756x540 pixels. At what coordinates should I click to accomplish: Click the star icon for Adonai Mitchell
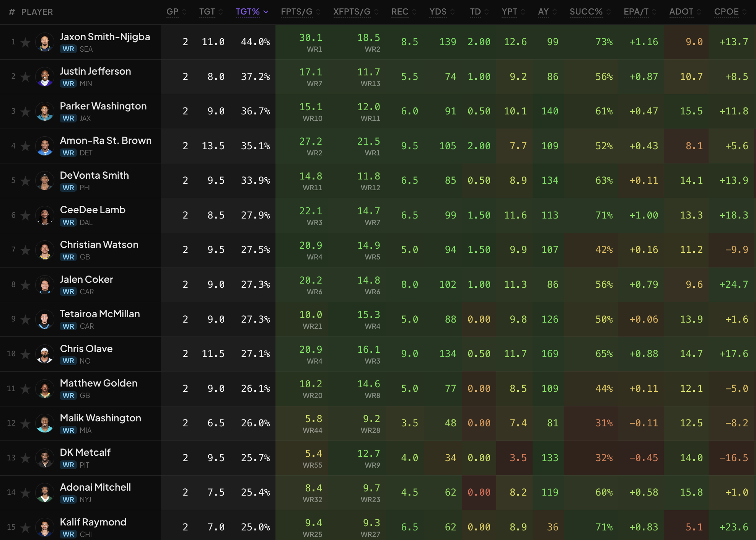(25, 493)
